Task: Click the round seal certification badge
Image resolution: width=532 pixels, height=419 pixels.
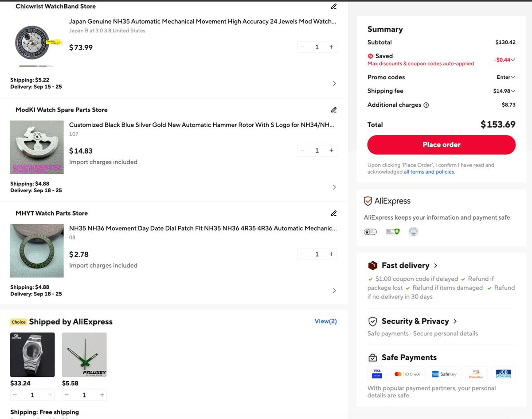Action: click(x=413, y=232)
